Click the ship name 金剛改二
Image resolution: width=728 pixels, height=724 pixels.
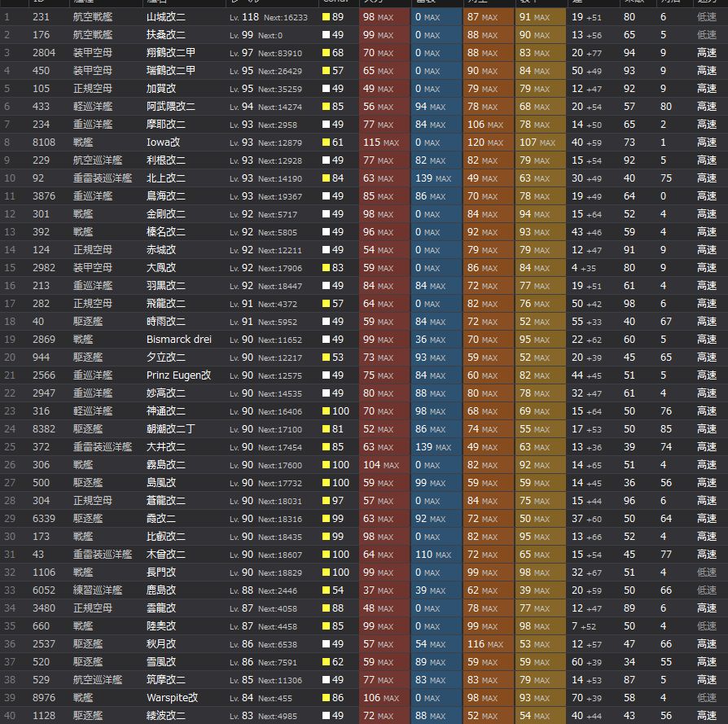point(166,214)
